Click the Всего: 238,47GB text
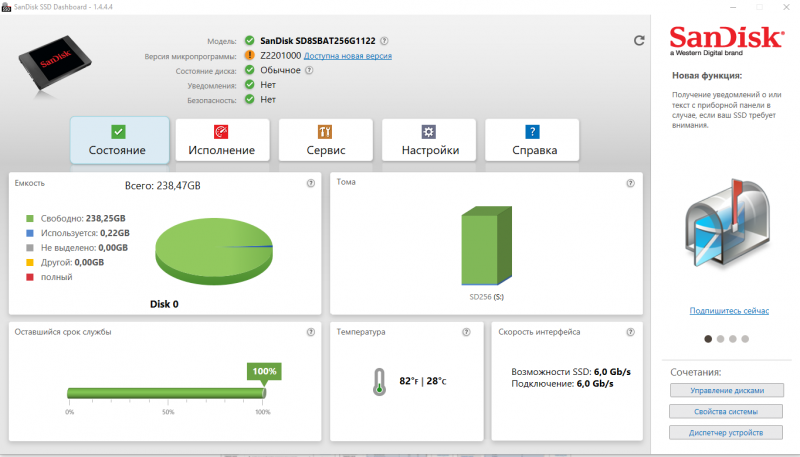 click(x=163, y=186)
